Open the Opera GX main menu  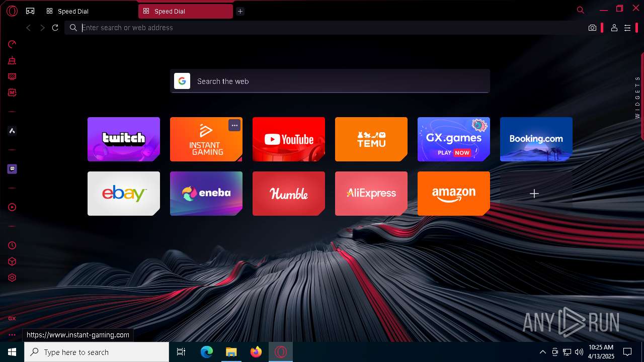coord(12,11)
